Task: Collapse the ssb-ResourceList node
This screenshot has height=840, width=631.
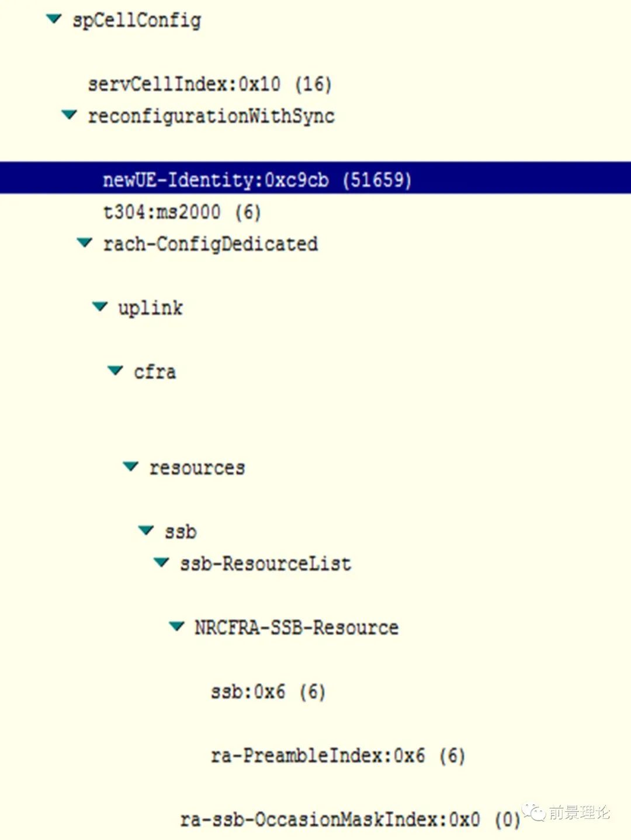Action: (161, 562)
